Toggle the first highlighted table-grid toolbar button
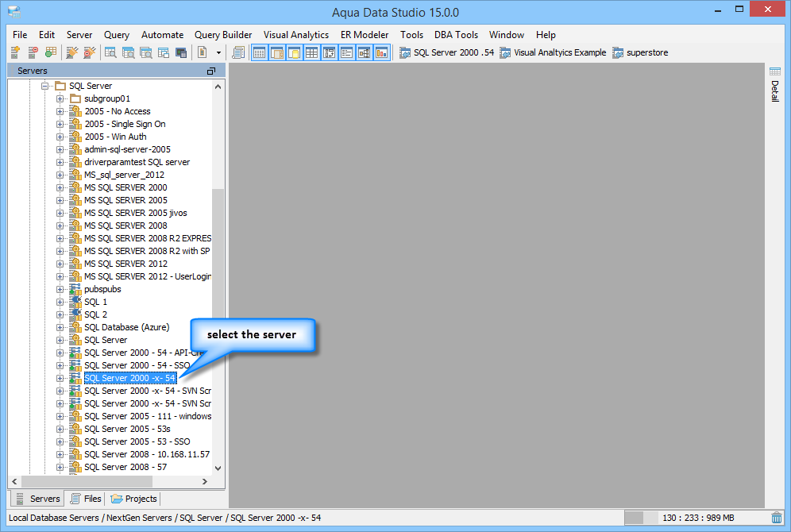This screenshot has width=791, height=532. (x=259, y=52)
